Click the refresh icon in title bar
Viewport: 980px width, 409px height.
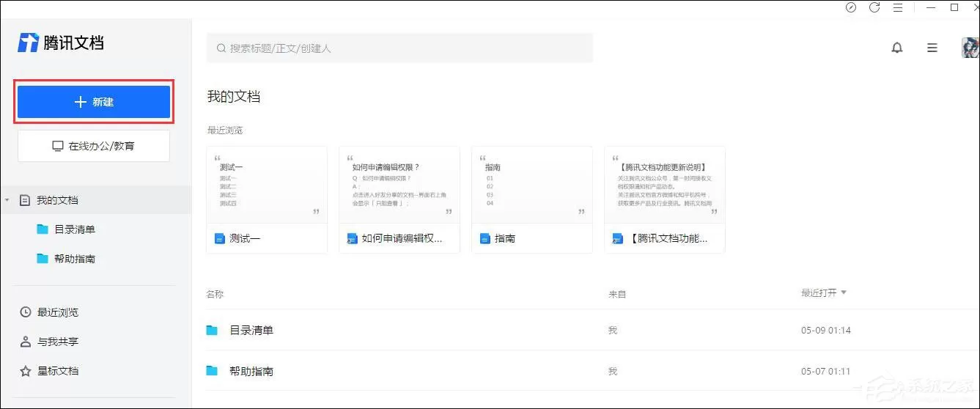pyautogui.click(x=874, y=7)
